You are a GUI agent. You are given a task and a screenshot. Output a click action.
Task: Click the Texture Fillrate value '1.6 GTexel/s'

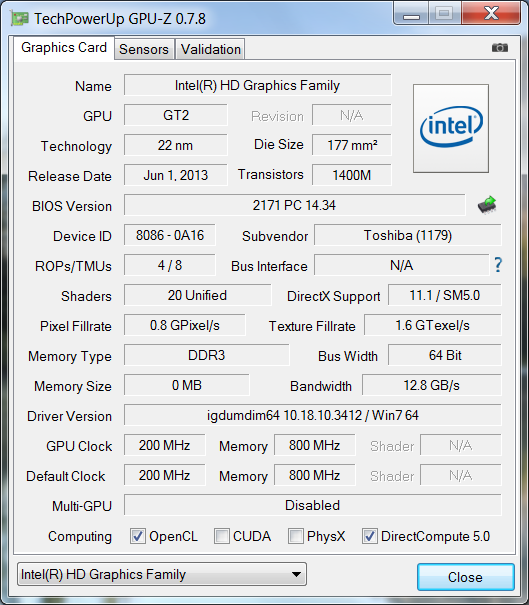click(x=433, y=326)
